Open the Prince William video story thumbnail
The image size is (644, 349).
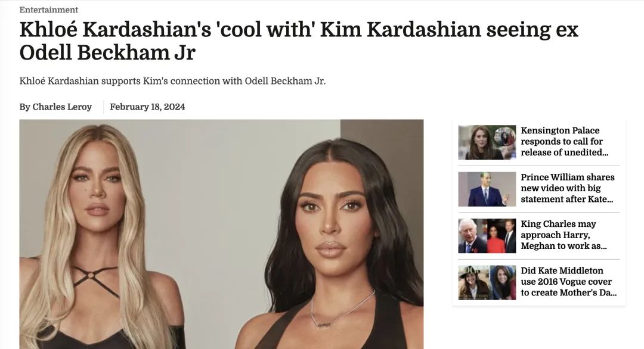click(x=487, y=189)
